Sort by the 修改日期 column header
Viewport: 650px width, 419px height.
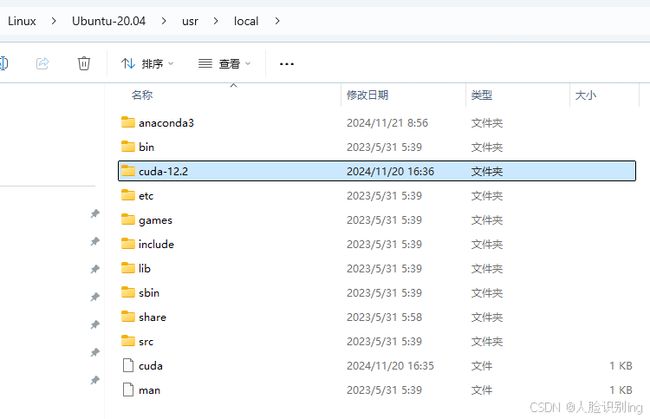click(x=367, y=95)
